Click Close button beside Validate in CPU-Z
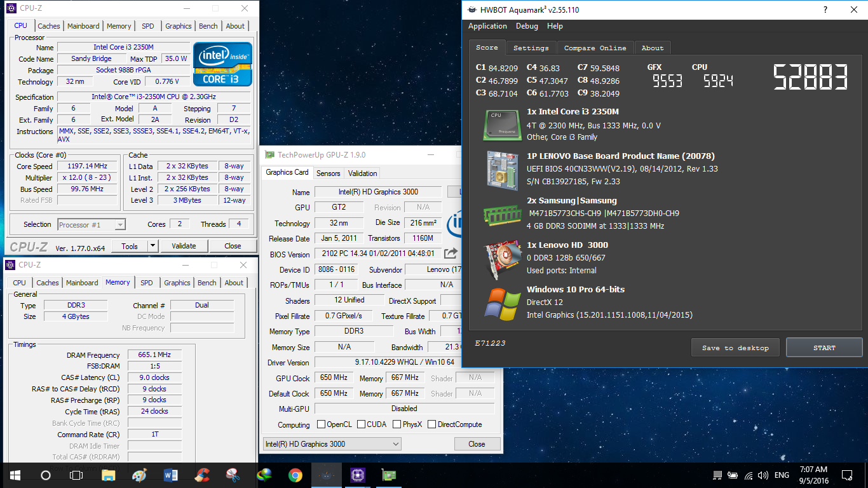 tap(233, 246)
